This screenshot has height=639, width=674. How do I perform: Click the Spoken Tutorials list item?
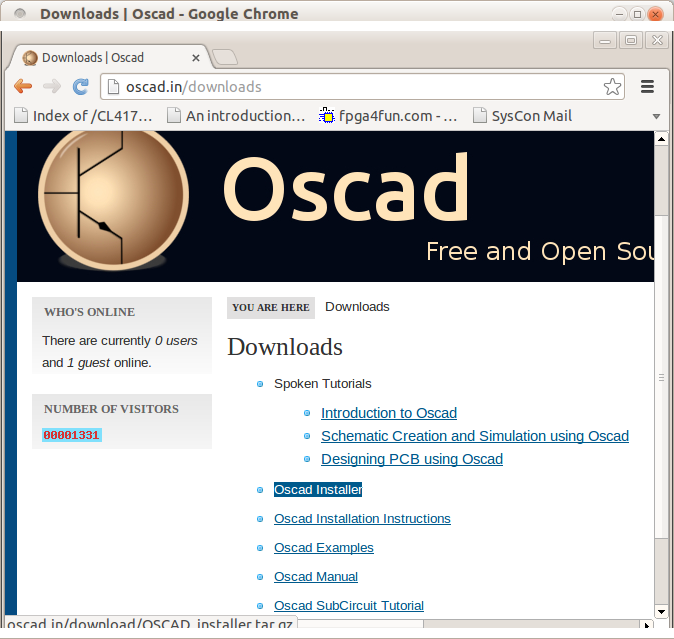pyautogui.click(x=322, y=384)
